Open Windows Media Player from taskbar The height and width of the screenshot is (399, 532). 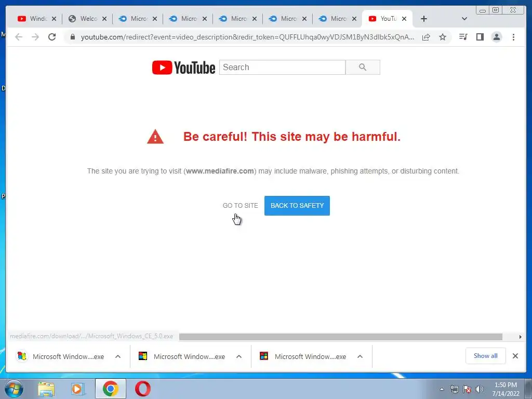coord(78,389)
